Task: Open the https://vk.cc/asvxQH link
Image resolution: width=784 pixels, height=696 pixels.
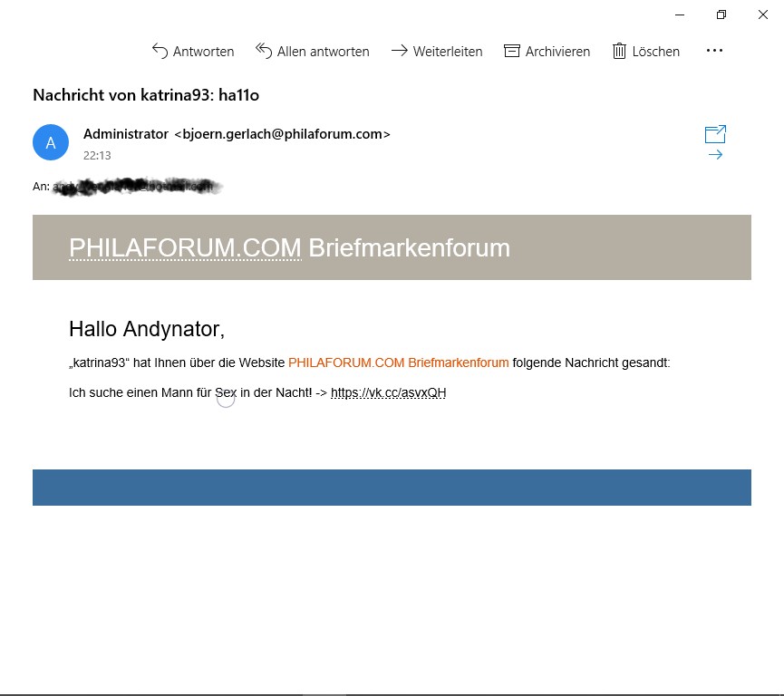Action: point(389,393)
